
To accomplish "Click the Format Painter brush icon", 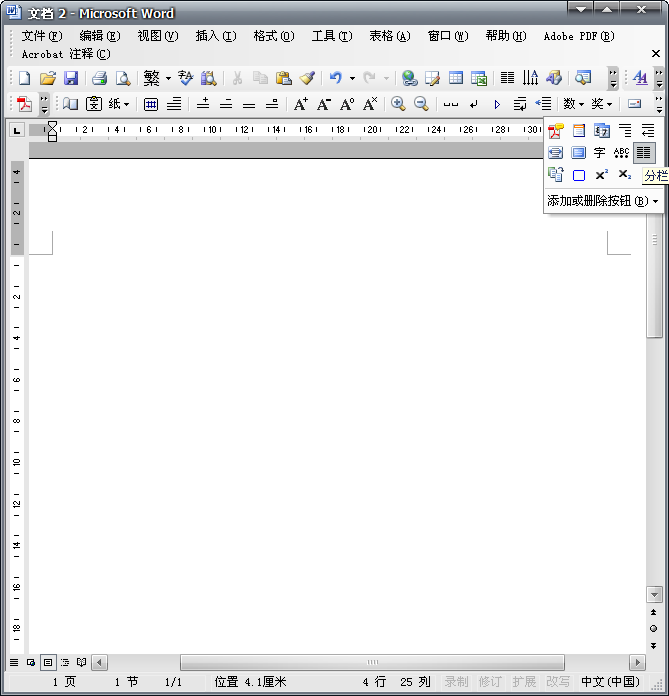I will [307, 78].
